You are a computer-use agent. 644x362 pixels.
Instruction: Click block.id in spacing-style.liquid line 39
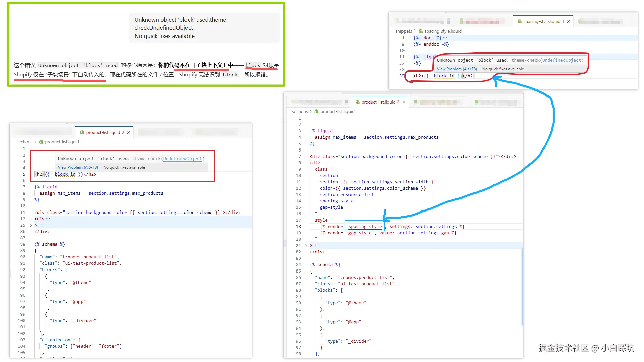pyautogui.click(x=444, y=76)
